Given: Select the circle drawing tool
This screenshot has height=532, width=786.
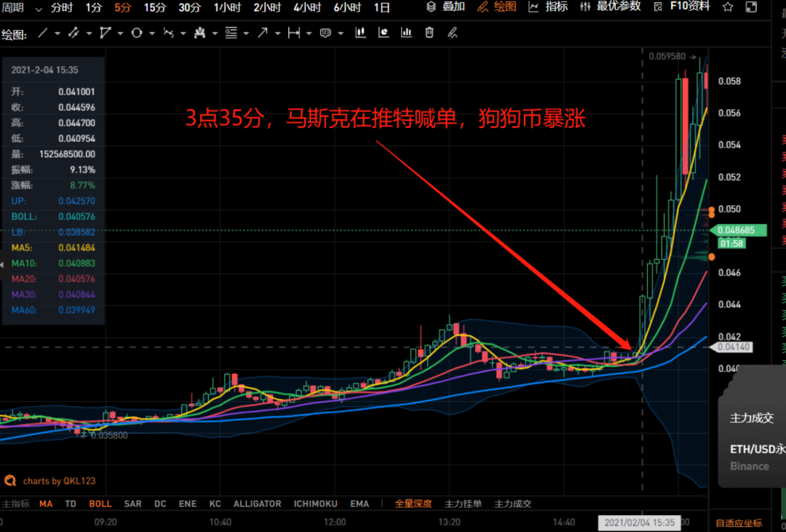Looking at the screenshot, I should coord(136,33).
